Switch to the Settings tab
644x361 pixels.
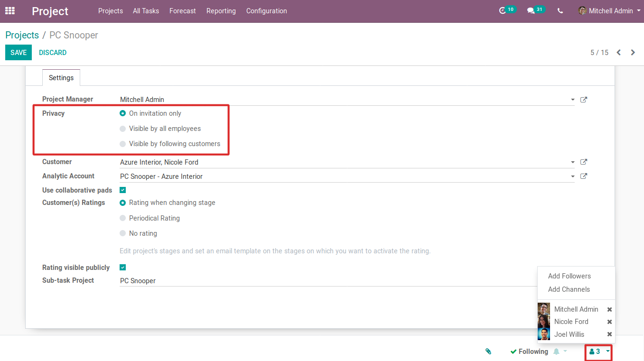pyautogui.click(x=61, y=78)
